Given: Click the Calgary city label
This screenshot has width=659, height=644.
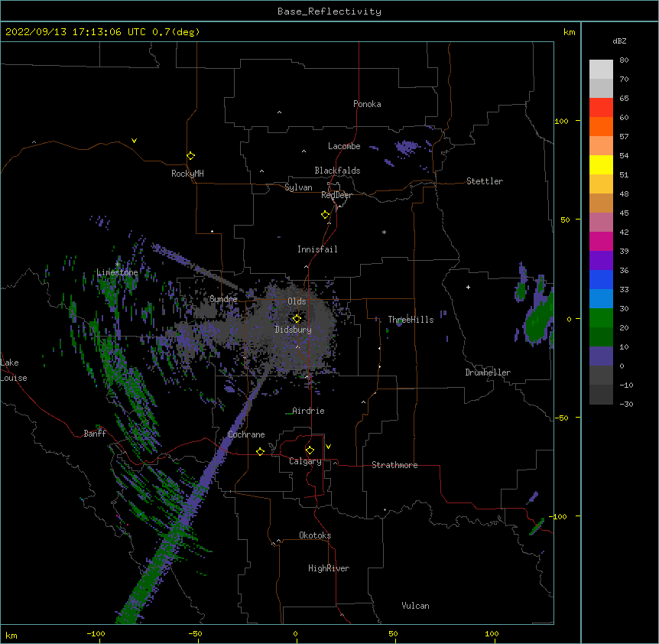Looking at the screenshot, I should pyautogui.click(x=305, y=461).
